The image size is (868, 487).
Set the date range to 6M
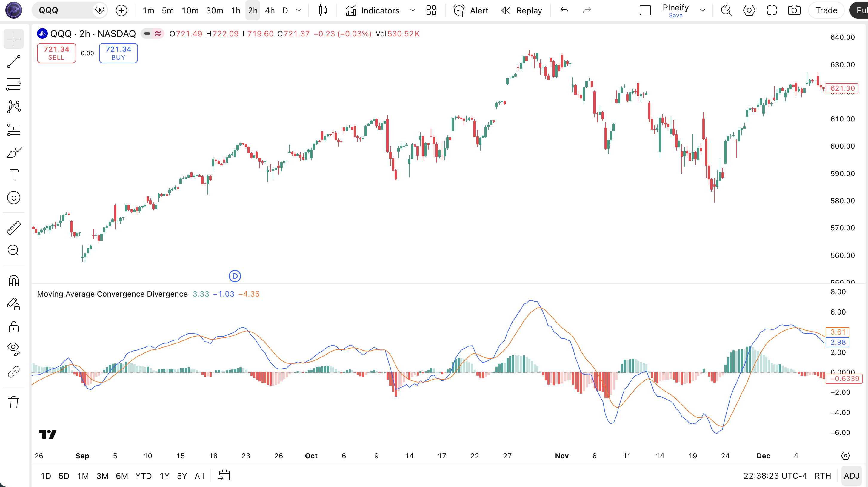pyautogui.click(x=122, y=476)
